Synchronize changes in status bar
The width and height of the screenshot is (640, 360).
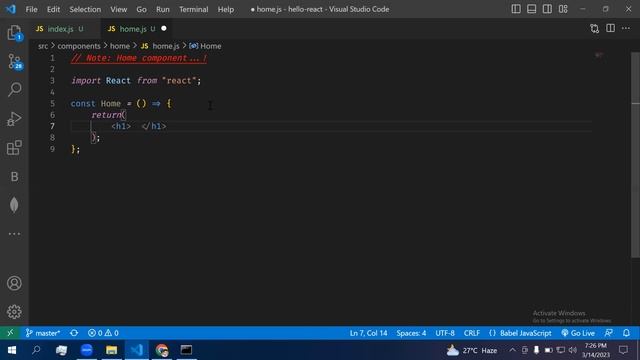click(74, 333)
